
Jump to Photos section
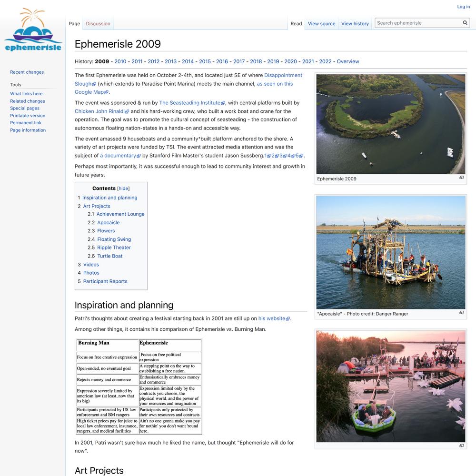pyautogui.click(x=91, y=273)
